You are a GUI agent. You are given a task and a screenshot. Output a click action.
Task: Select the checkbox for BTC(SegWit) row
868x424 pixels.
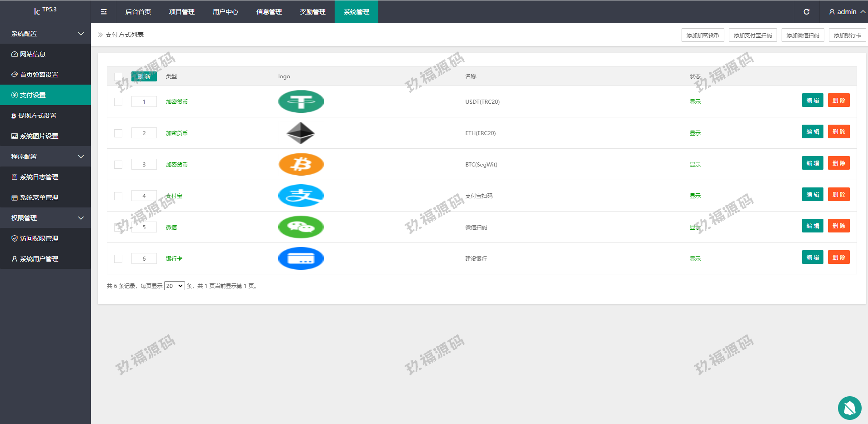(118, 165)
